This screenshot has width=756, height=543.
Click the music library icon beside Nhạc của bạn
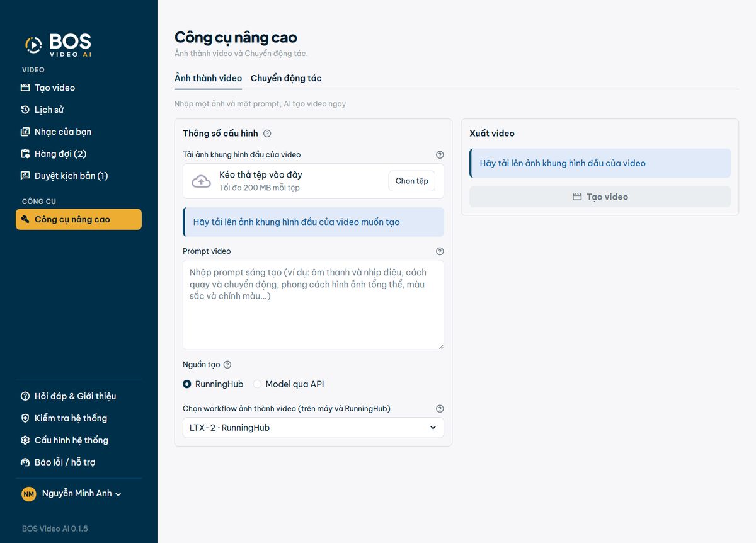(x=25, y=132)
